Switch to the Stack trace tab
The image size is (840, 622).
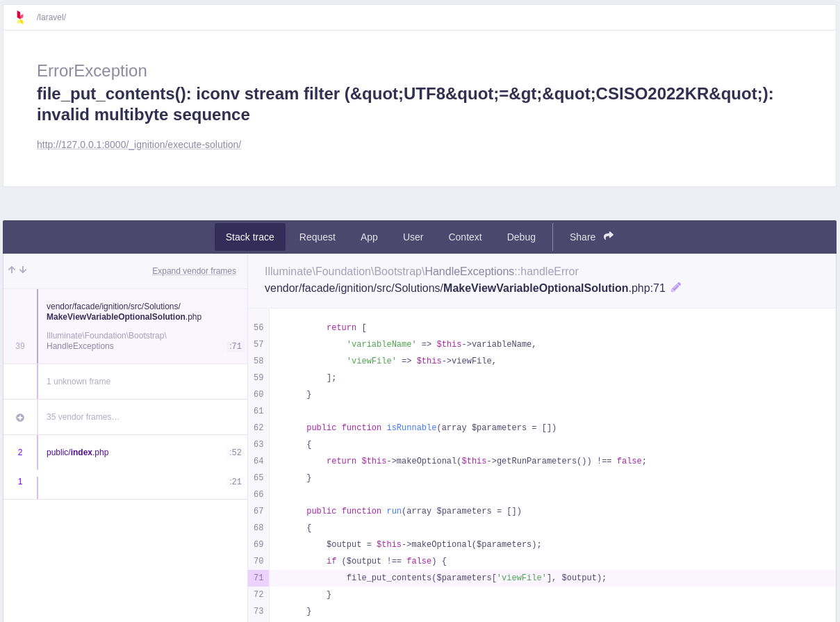coord(250,237)
